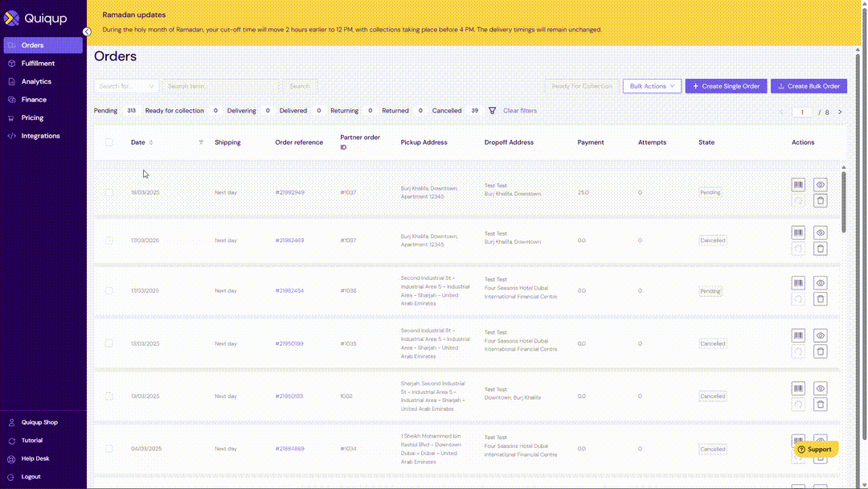Filter by Ready for collection status
The image size is (868, 489).
pyautogui.click(x=182, y=111)
